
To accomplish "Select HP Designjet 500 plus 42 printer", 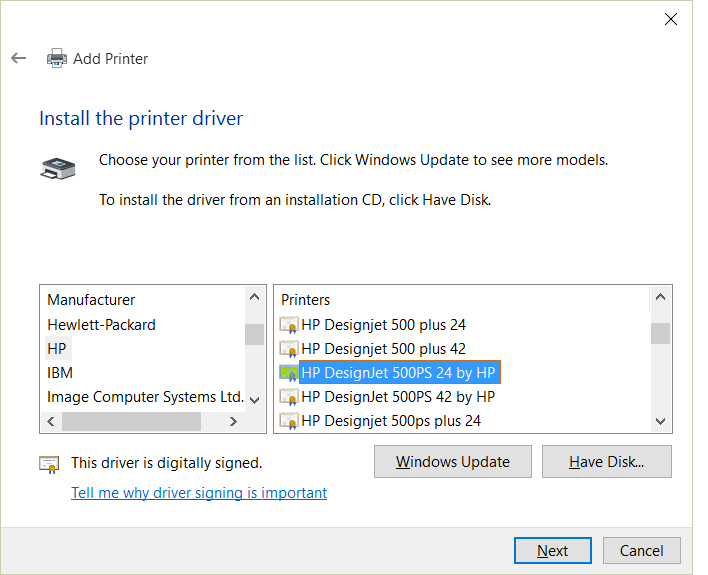I will click(x=383, y=349).
